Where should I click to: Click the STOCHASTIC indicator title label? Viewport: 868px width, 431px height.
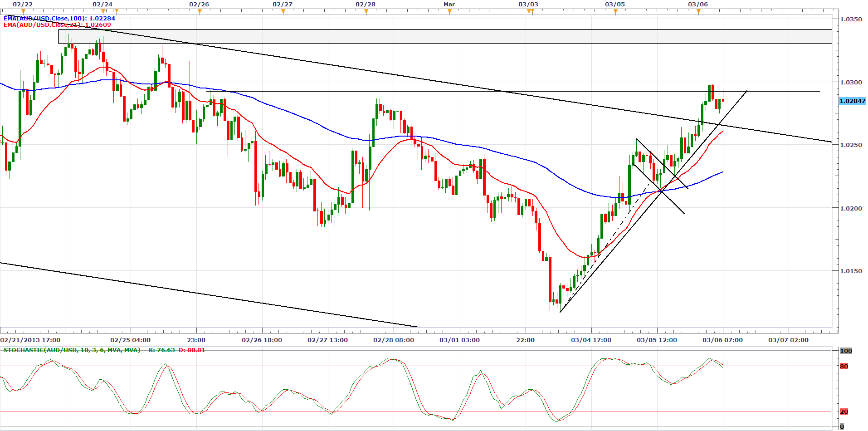coord(72,350)
